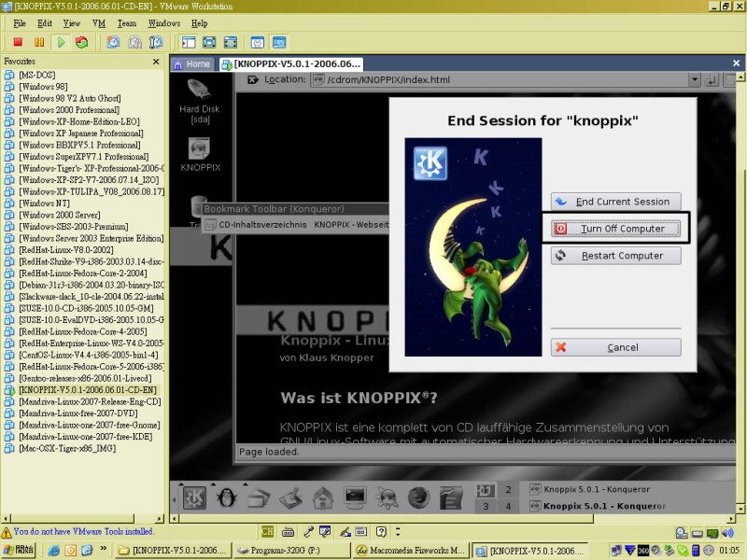This screenshot has width=747, height=560.
Task: Open the File menu
Action: 20,23
